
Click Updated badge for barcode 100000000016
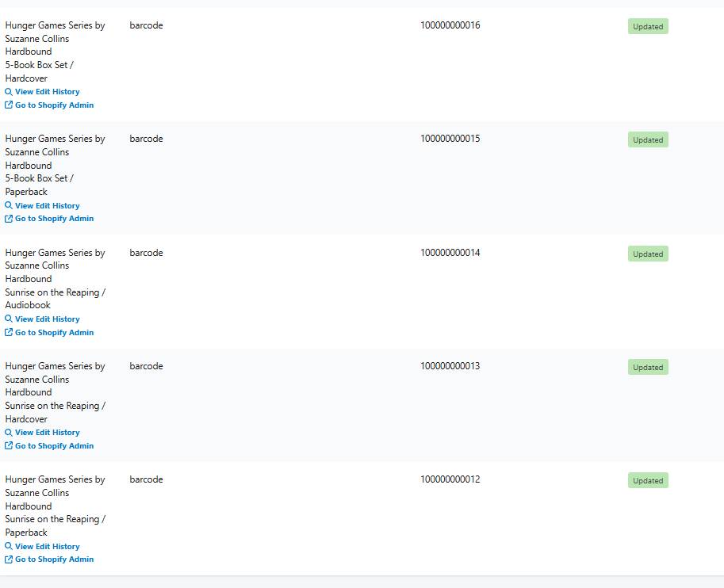click(x=648, y=26)
